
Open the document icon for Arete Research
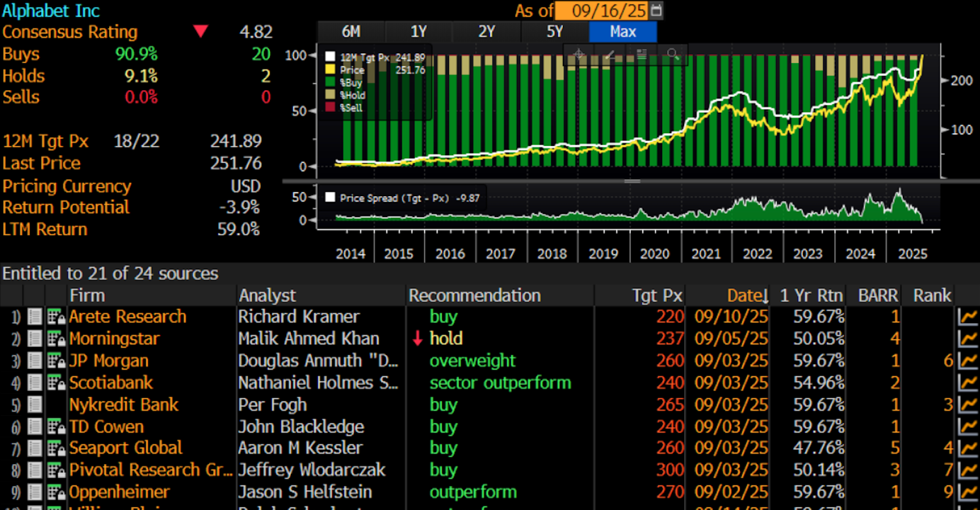[x=35, y=317]
